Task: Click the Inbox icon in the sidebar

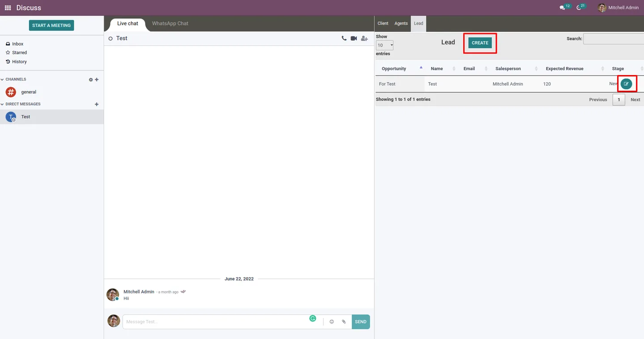Action: pyautogui.click(x=8, y=44)
